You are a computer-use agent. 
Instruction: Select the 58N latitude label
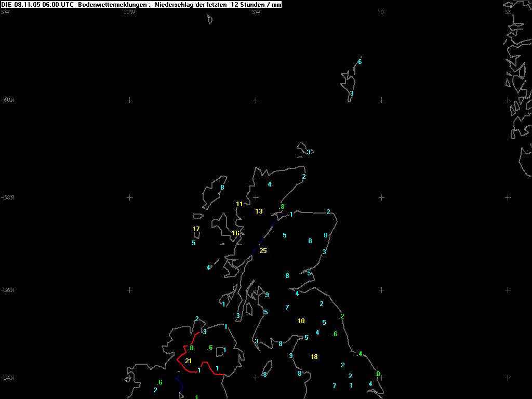click(8, 197)
